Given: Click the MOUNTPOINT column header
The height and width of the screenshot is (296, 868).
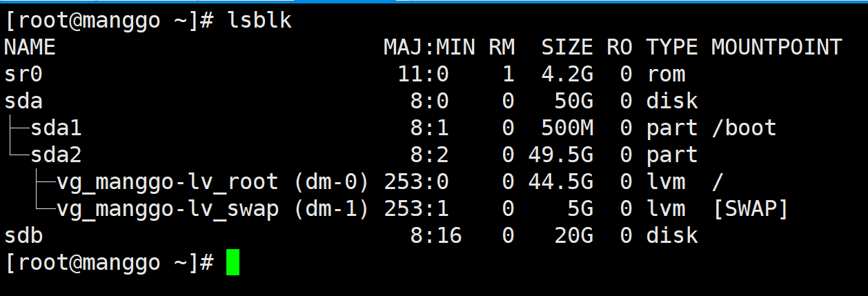Looking at the screenshot, I should (776, 48).
